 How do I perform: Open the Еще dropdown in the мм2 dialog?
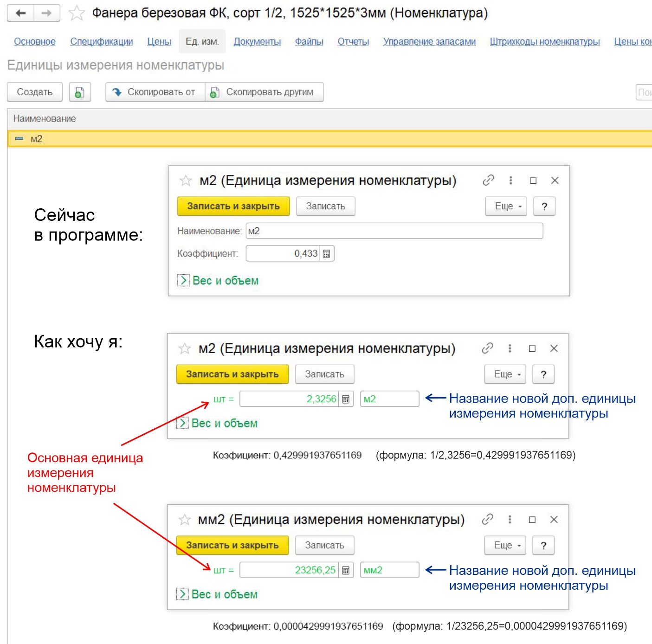click(x=505, y=545)
